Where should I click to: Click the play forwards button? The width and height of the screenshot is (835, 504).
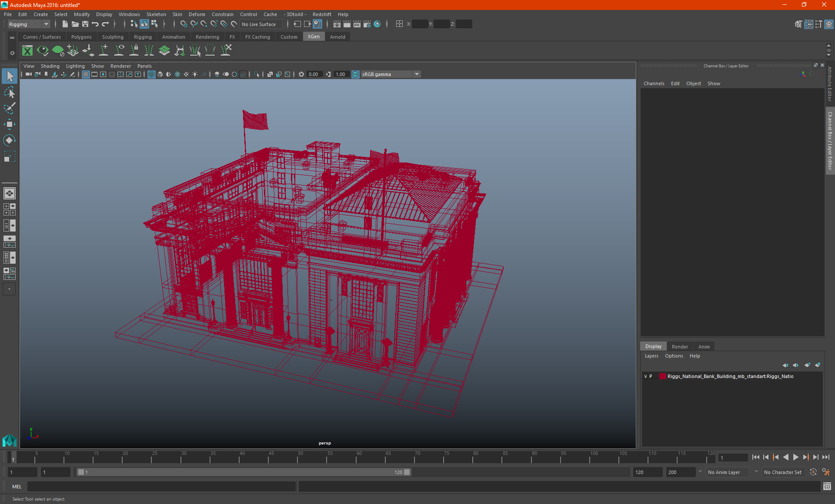pos(795,457)
